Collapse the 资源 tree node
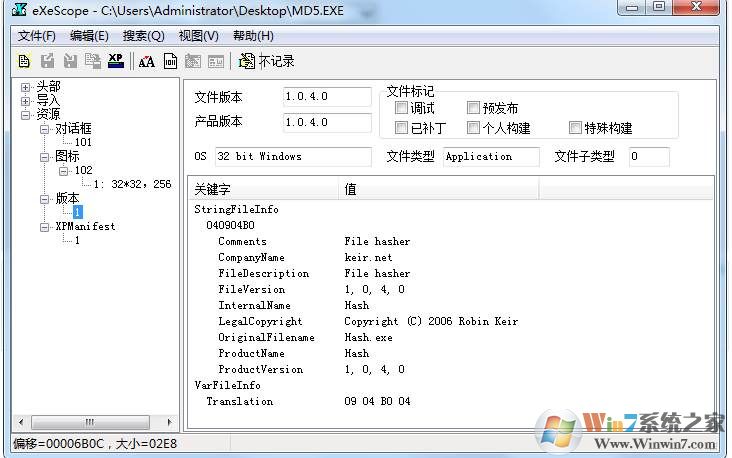 pos(25,115)
